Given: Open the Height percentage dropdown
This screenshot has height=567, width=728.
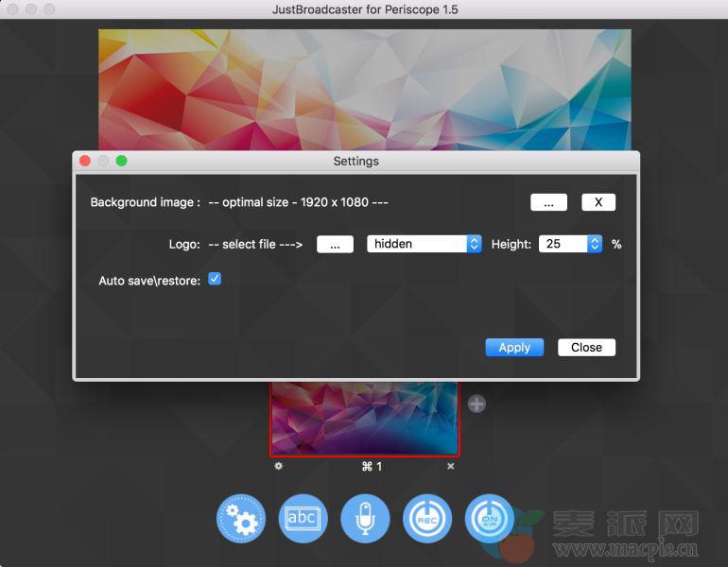Looking at the screenshot, I should [570, 244].
